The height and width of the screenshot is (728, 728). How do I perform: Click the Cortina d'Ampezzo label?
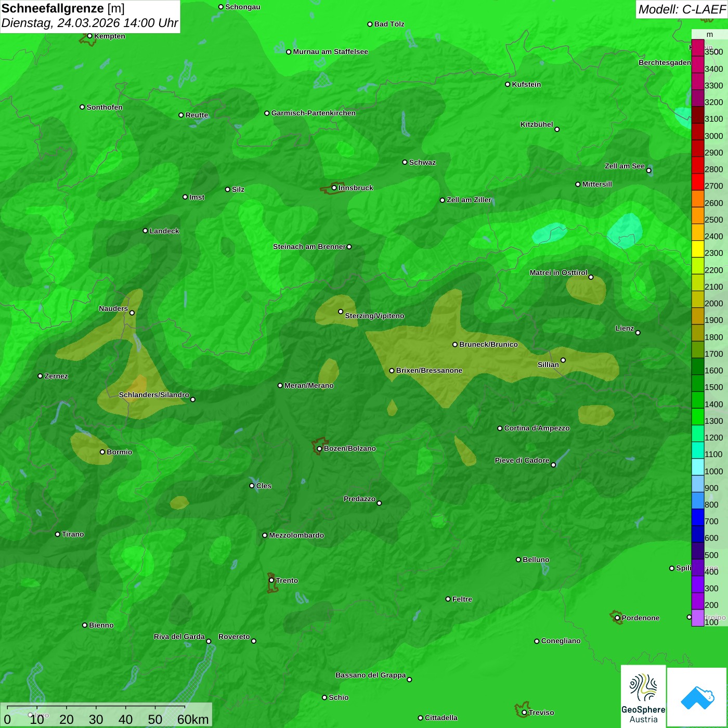click(x=537, y=428)
